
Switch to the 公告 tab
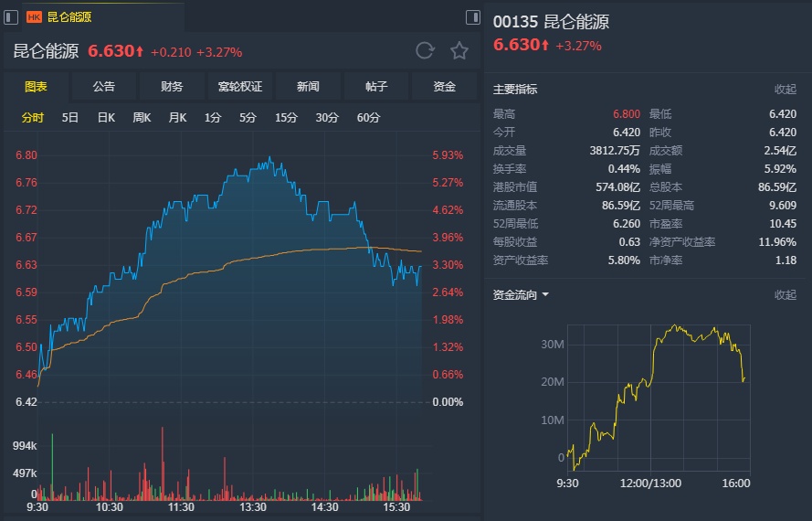(104, 87)
